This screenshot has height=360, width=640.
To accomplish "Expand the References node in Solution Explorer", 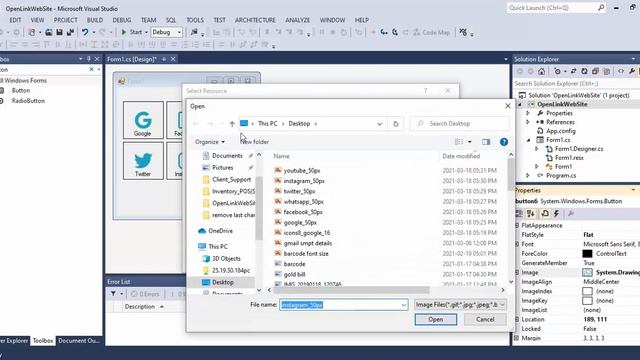I will [x=528, y=122].
